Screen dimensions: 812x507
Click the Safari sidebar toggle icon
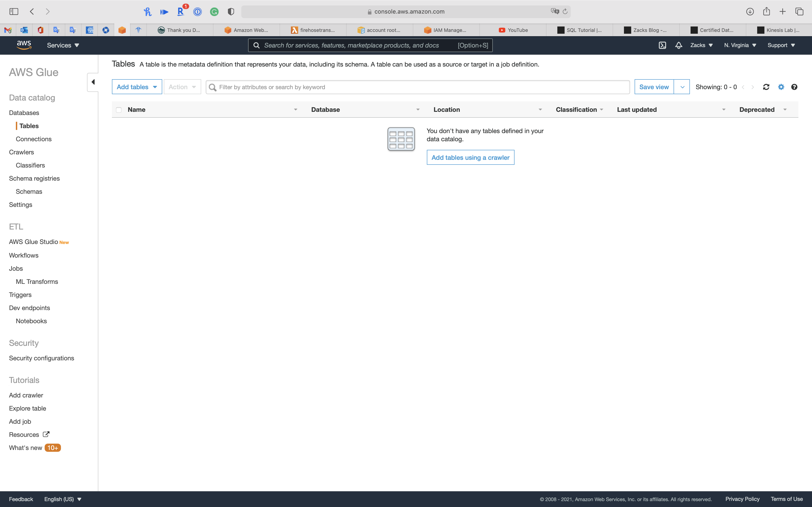(14, 12)
